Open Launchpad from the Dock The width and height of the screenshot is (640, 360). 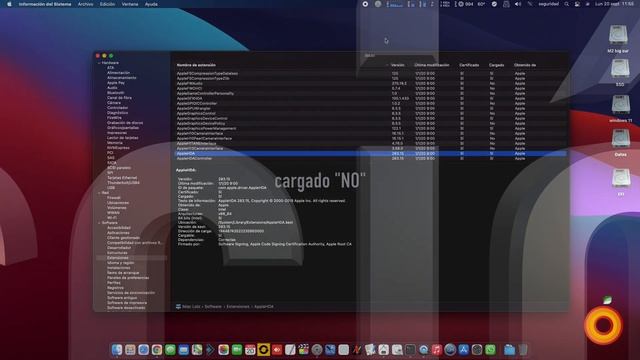[130, 350]
